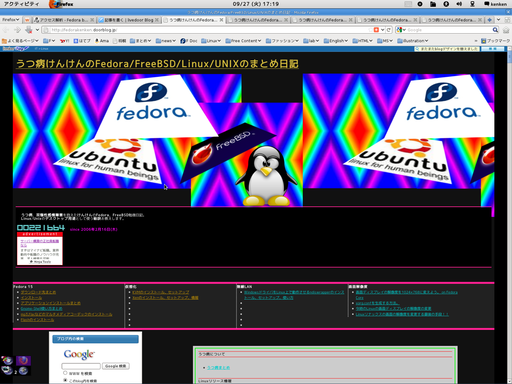
Task: Close the アクセス解析 tab
Action: click(x=92, y=20)
